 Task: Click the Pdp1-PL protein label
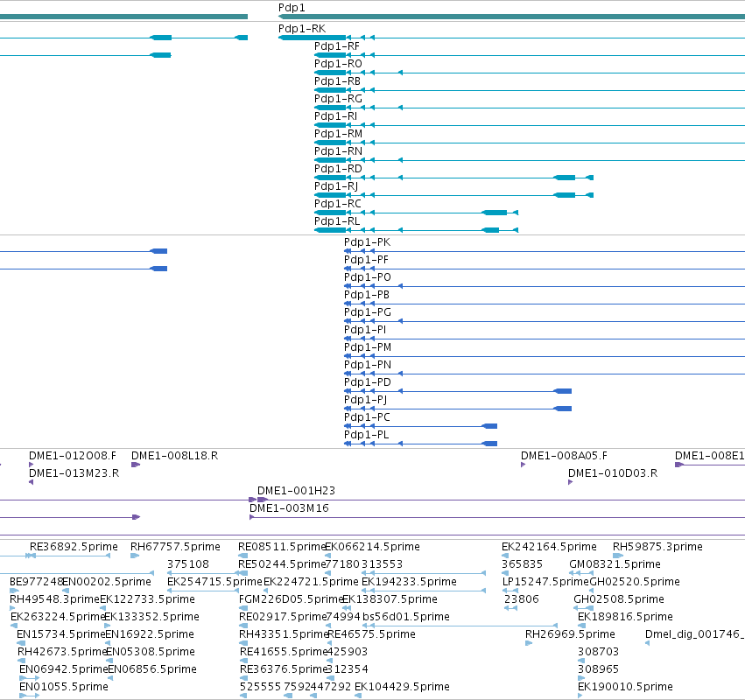click(366, 435)
